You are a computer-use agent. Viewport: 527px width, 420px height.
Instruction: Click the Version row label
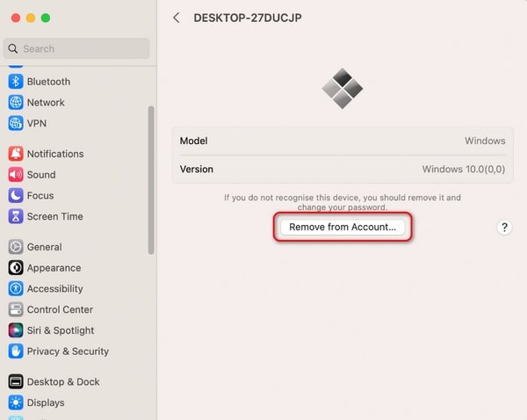coord(197,170)
